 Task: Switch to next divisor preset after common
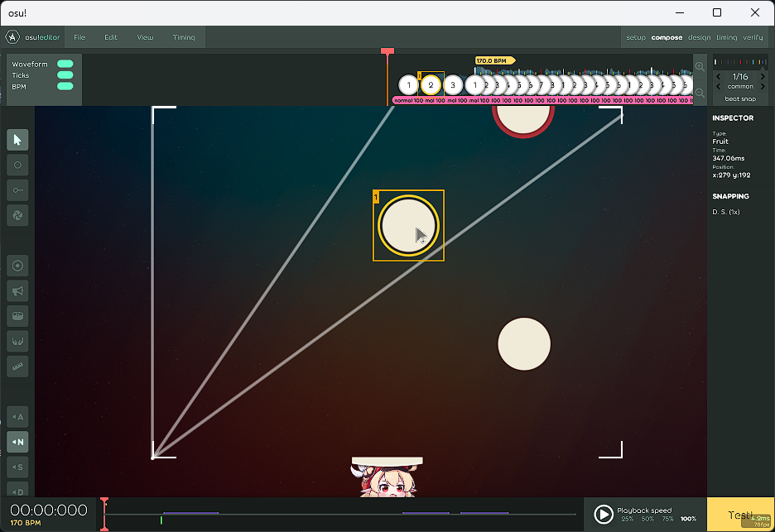(763, 86)
